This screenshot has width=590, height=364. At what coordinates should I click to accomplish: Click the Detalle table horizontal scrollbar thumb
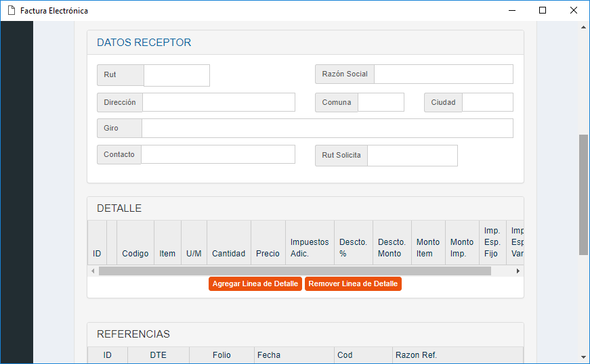pos(295,271)
